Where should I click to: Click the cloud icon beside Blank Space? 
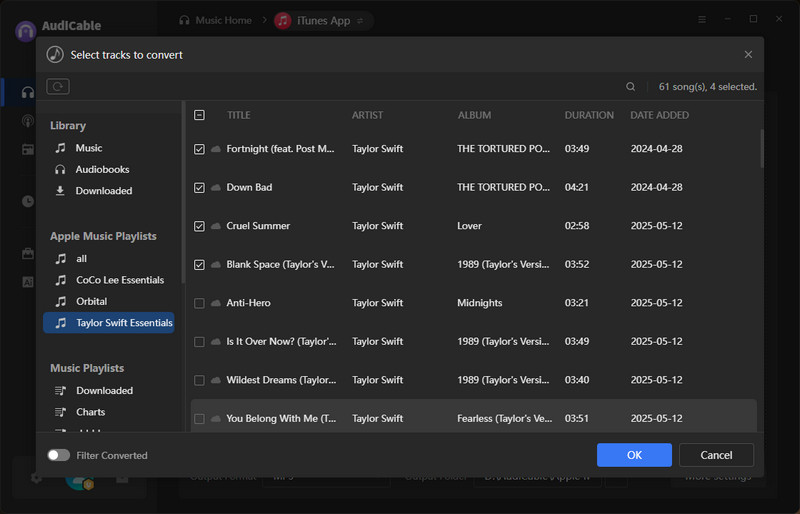[x=216, y=264]
